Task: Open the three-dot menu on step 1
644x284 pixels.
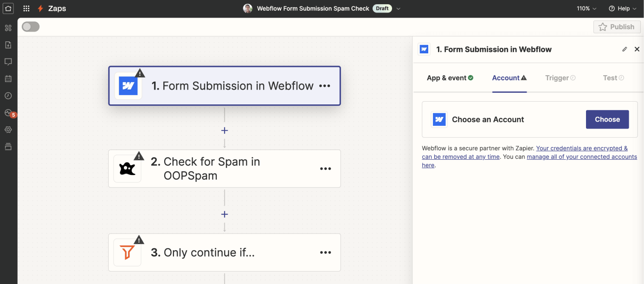Action: pyautogui.click(x=325, y=86)
